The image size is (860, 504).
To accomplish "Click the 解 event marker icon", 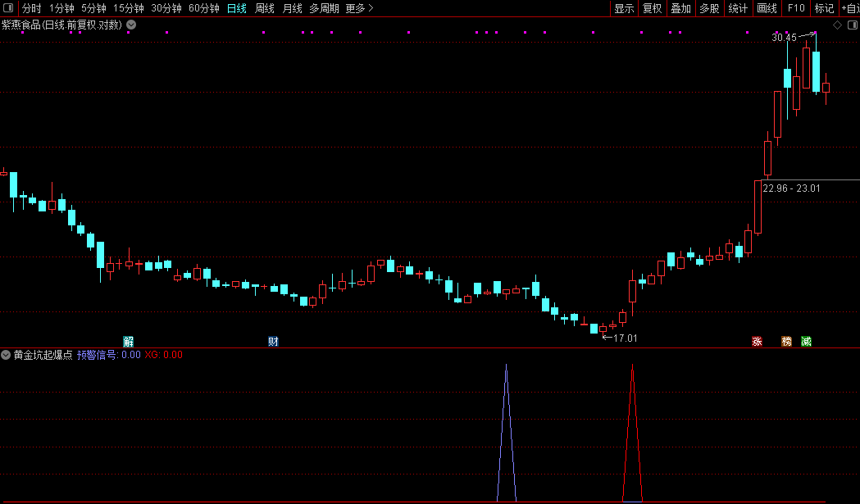I will point(129,342).
